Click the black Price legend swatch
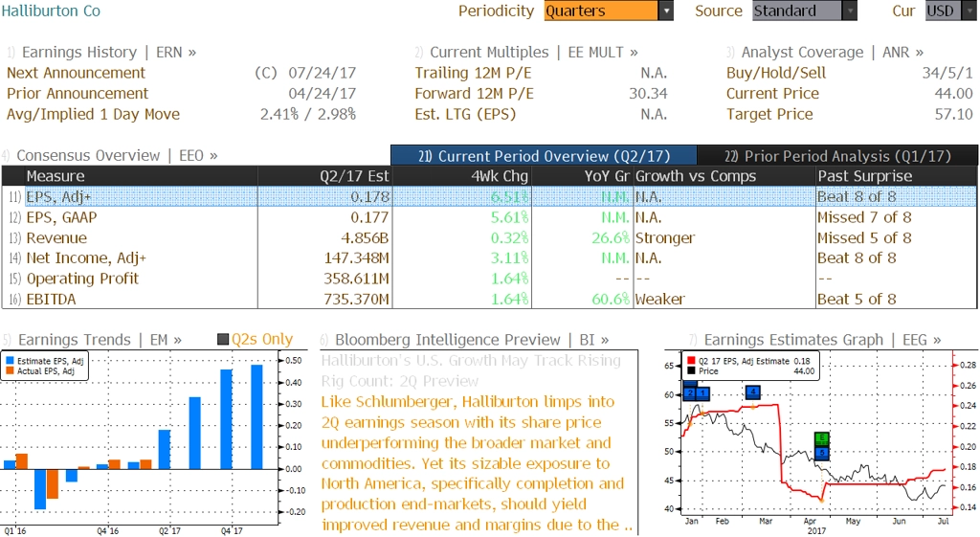 691,370
